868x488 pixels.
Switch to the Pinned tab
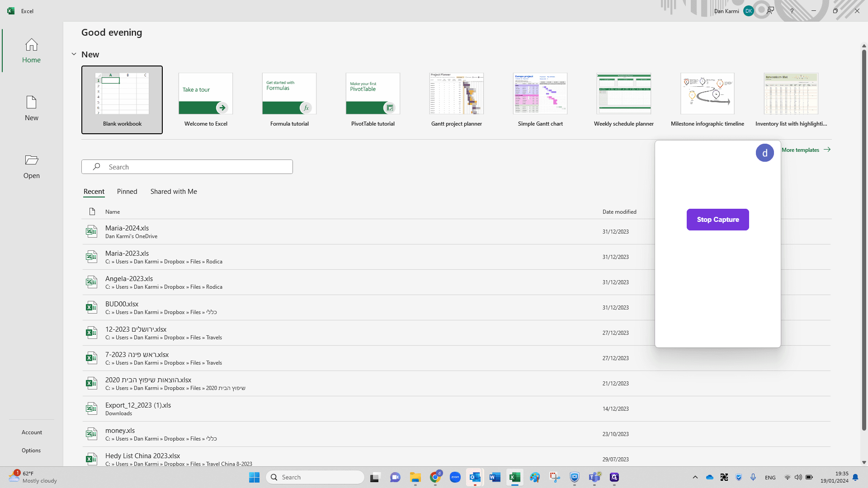click(x=127, y=192)
